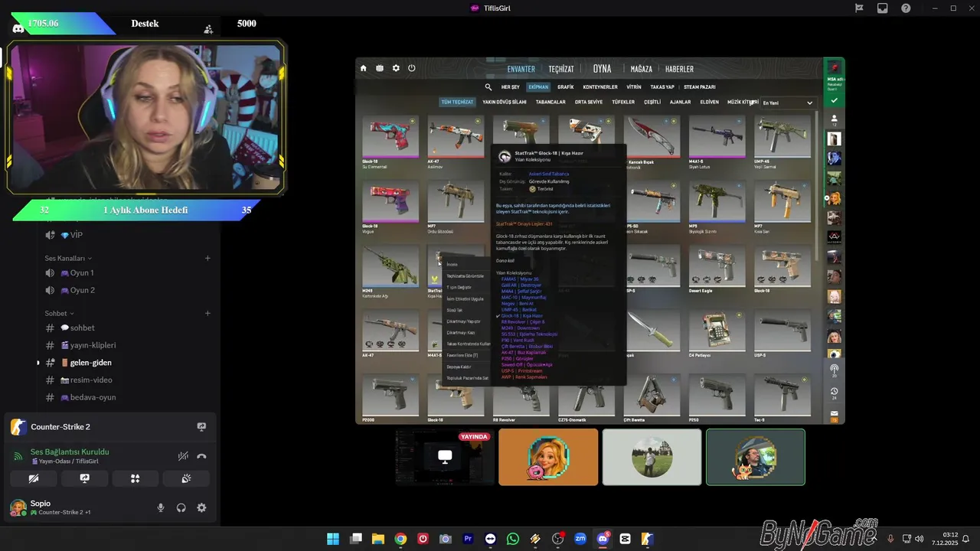Filter by TÜFEKLER category
The width and height of the screenshot is (980, 551).
pyautogui.click(x=623, y=102)
